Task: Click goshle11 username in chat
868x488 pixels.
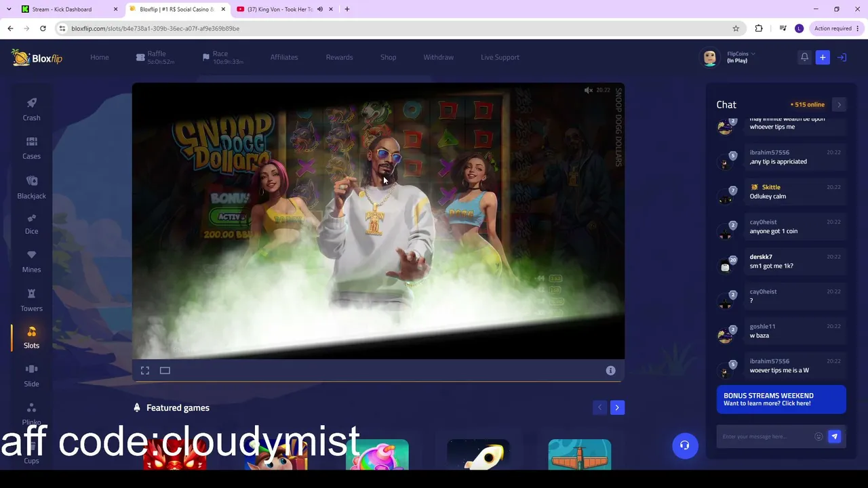Action: (x=762, y=327)
